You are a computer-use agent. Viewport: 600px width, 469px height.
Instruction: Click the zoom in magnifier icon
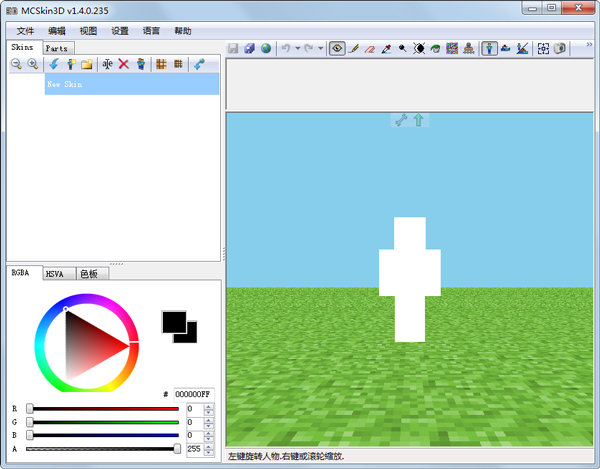[32, 64]
